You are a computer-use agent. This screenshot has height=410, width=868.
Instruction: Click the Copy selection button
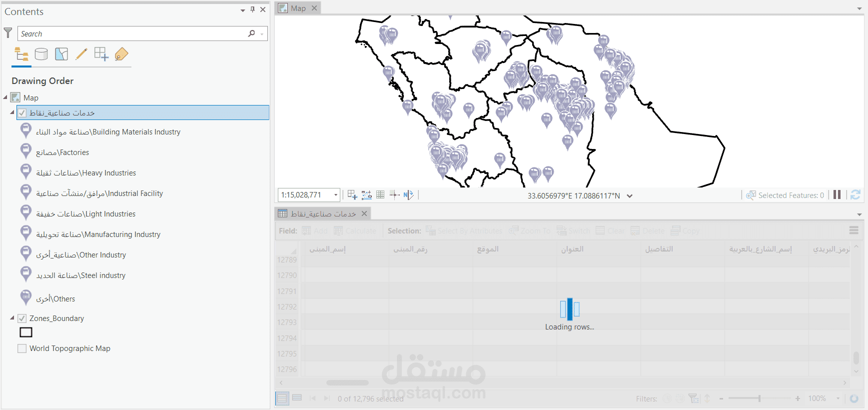click(x=685, y=230)
